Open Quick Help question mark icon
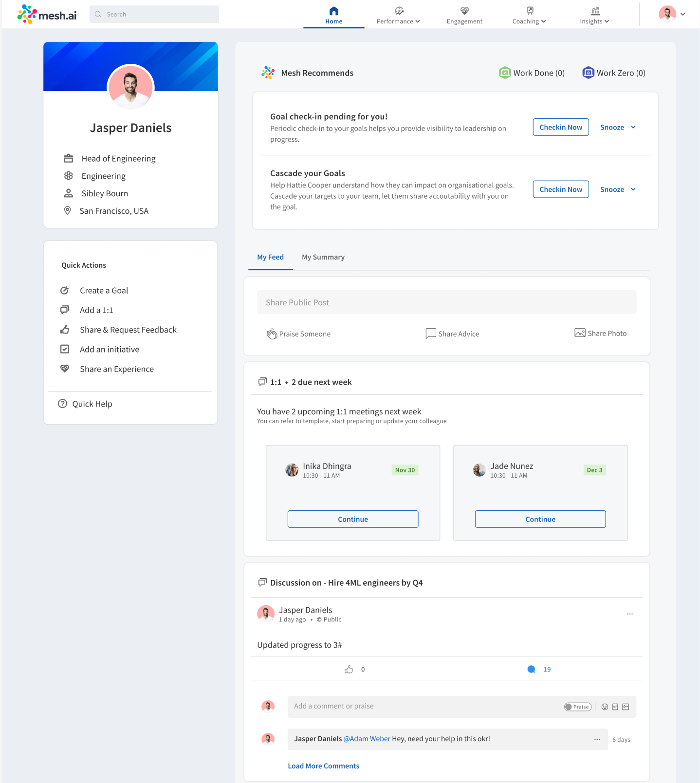This screenshot has width=700, height=783. [x=62, y=404]
